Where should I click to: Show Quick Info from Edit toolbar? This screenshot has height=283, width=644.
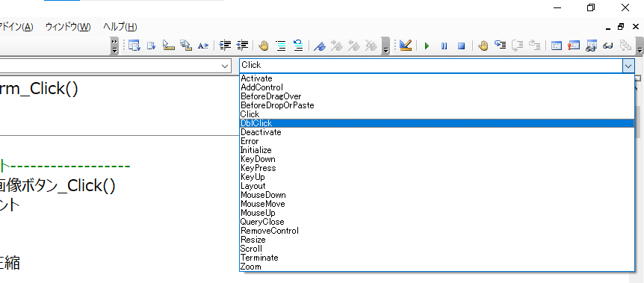[x=168, y=46]
